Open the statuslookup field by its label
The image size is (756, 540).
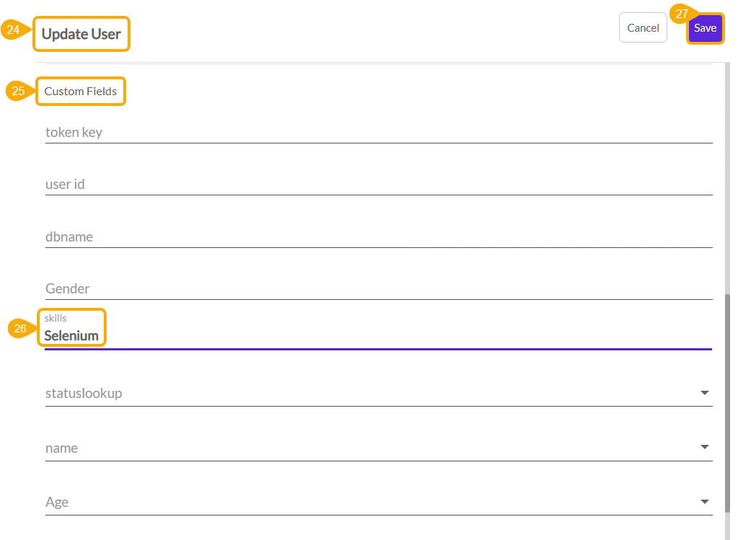[84, 394]
